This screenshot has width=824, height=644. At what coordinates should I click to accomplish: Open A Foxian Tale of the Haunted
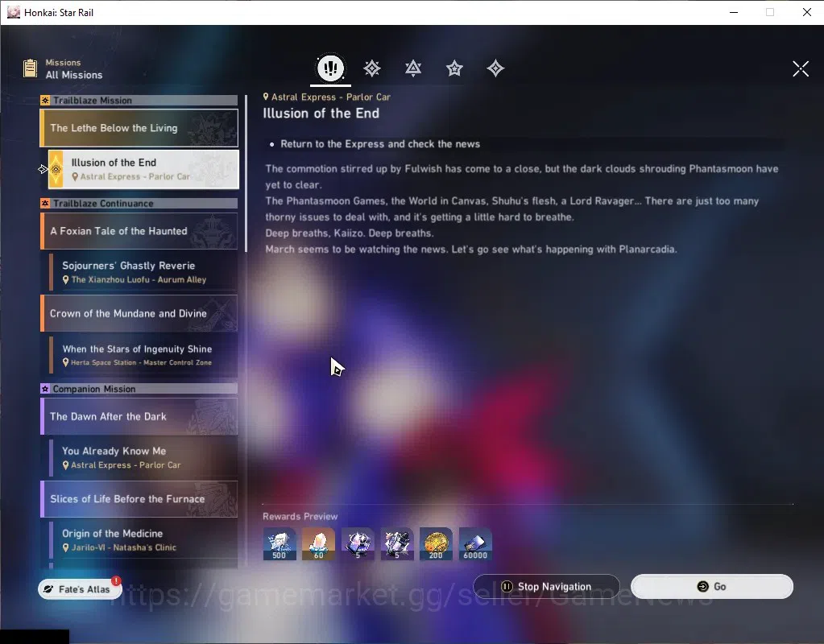(139, 230)
